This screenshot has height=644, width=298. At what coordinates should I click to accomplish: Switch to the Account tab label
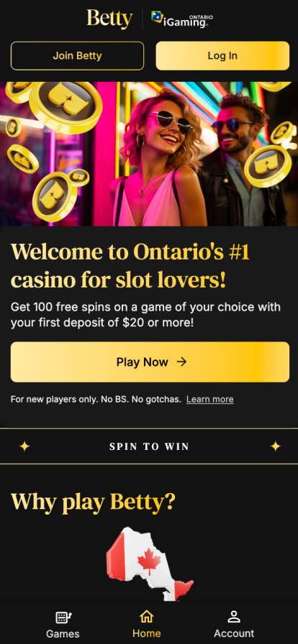234,633
